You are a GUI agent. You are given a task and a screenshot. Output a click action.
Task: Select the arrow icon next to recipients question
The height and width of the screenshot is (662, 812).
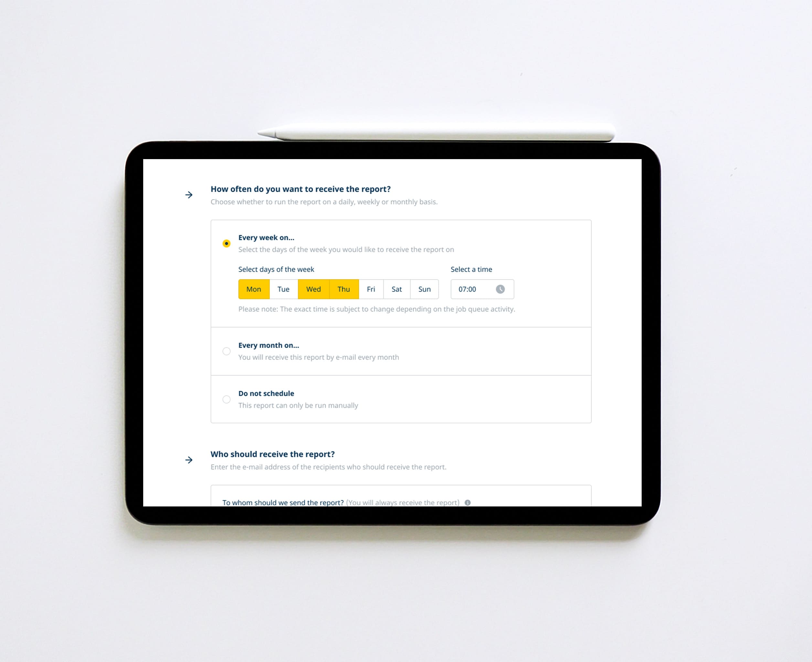pos(189,460)
